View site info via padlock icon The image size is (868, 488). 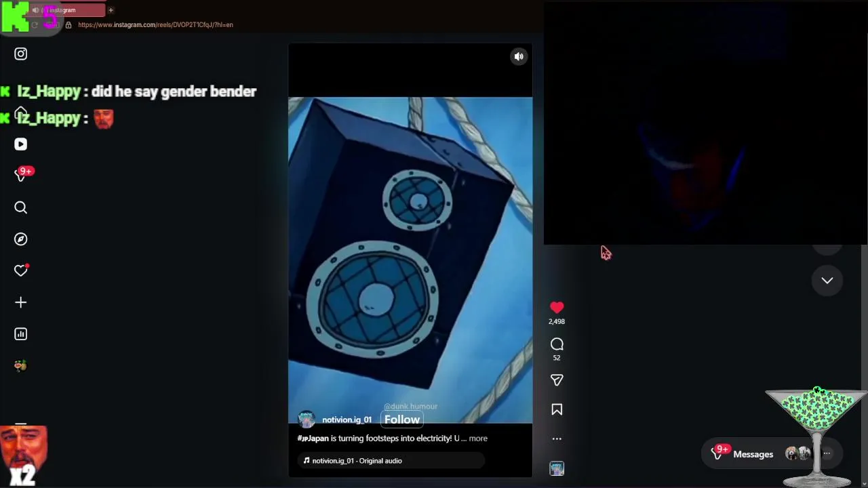click(x=68, y=25)
